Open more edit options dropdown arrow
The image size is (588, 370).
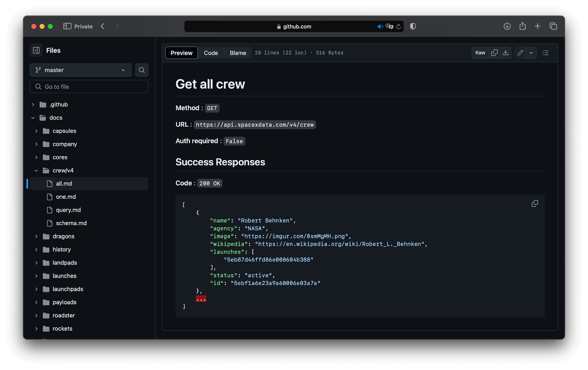click(x=531, y=53)
